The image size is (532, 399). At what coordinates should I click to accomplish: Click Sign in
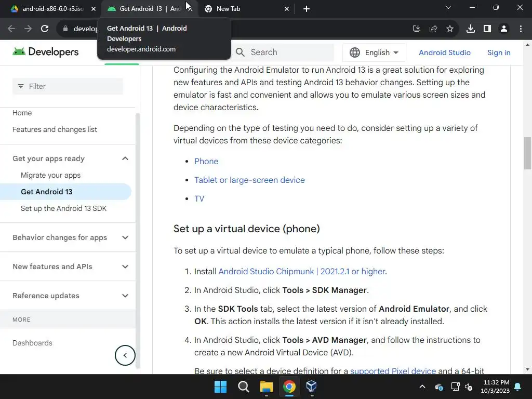click(499, 52)
